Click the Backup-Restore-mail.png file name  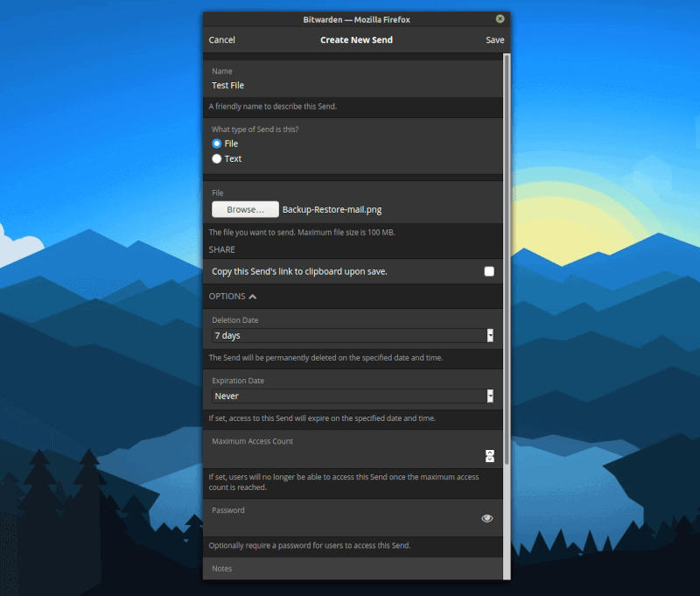[332, 210]
